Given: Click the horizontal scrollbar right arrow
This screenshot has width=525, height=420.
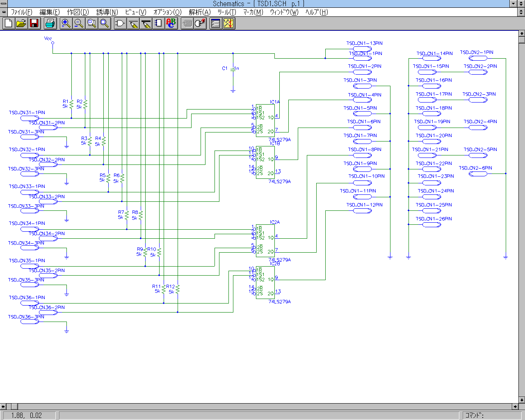Looking at the screenshot, I should point(516,406).
